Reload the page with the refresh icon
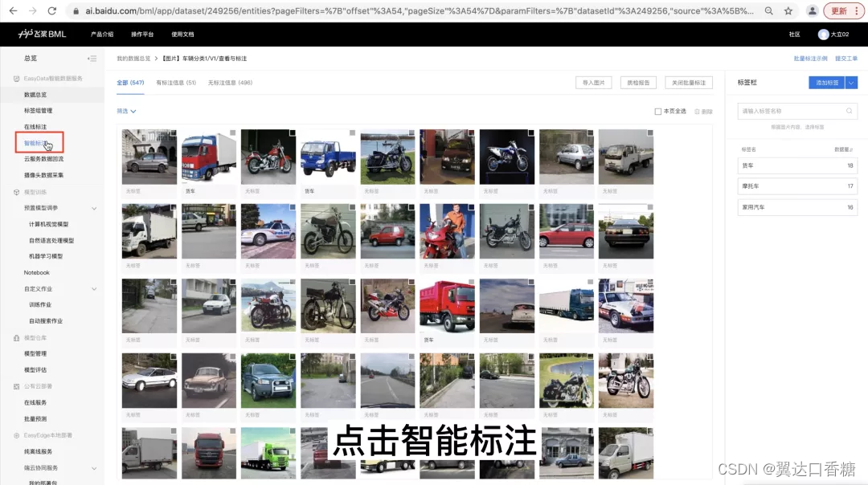Viewport: 868px width, 485px height. (52, 10)
